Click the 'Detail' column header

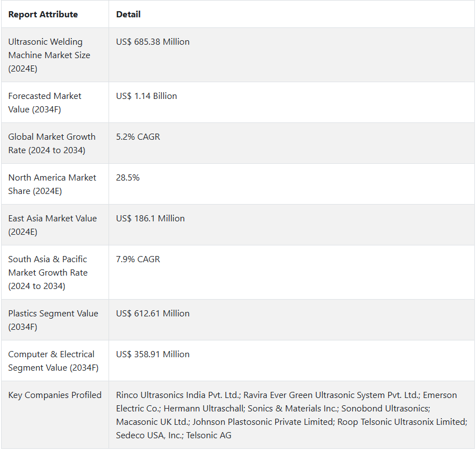(128, 15)
